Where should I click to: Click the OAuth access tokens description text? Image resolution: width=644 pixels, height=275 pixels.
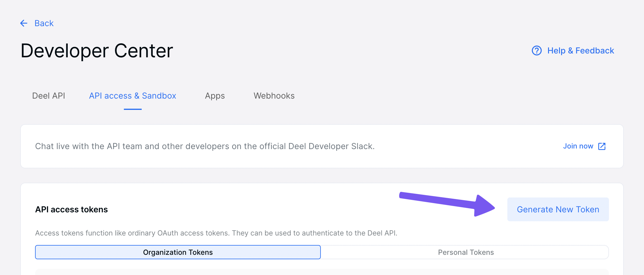coord(216,233)
